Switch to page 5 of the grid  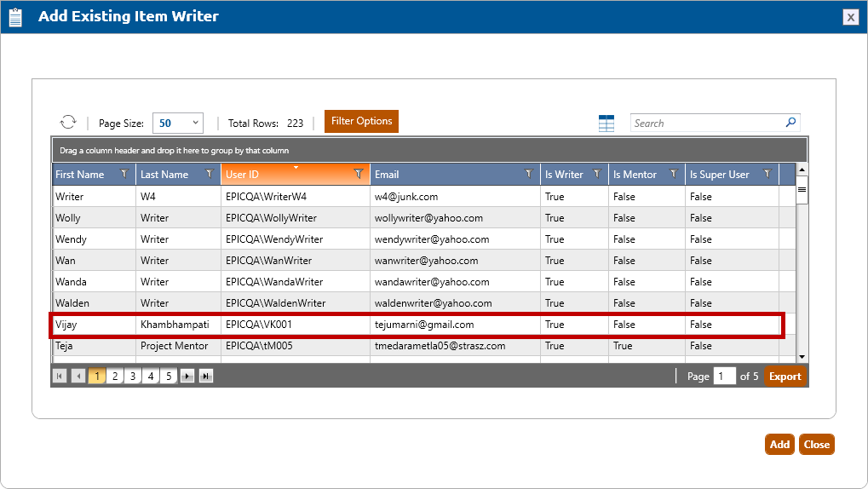coord(169,376)
